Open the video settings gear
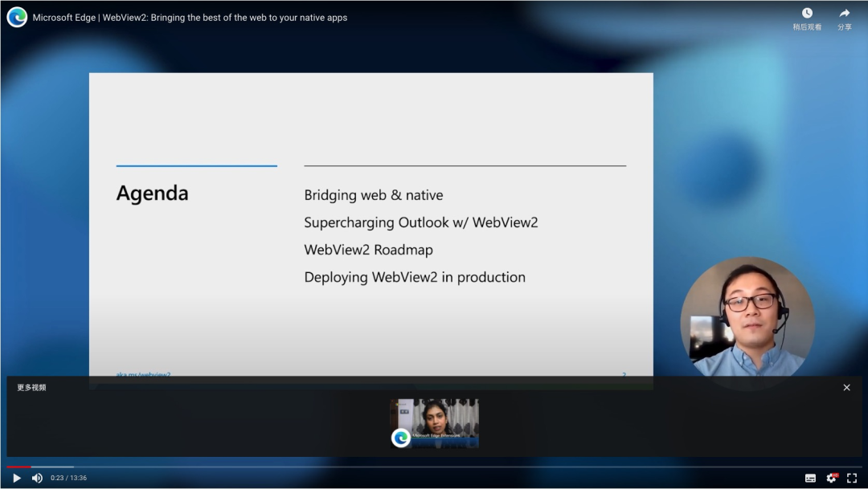The width and height of the screenshot is (868, 489). [832, 478]
